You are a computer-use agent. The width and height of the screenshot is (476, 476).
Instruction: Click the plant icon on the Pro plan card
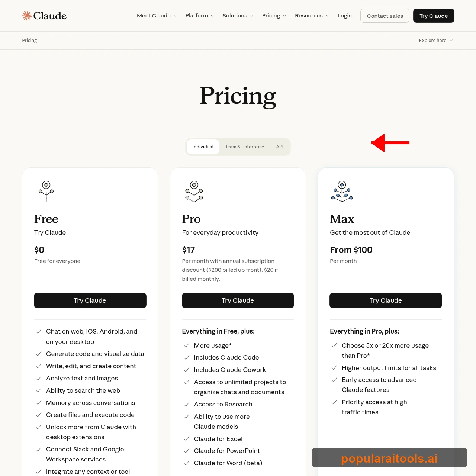pyautogui.click(x=194, y=191)
